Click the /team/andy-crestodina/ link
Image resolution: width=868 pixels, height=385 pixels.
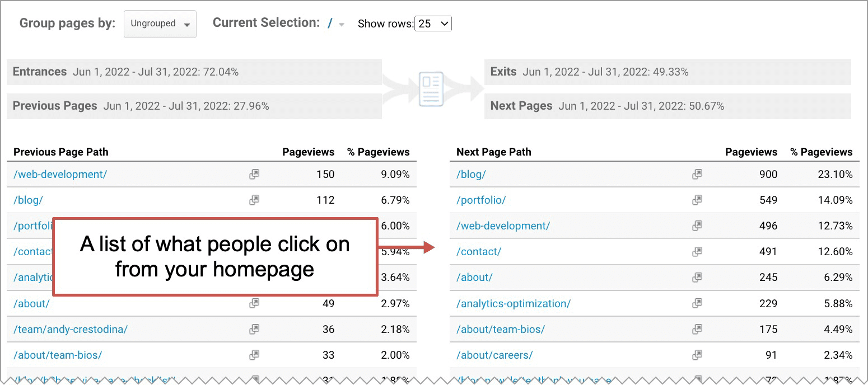click(x=71, y=329)
